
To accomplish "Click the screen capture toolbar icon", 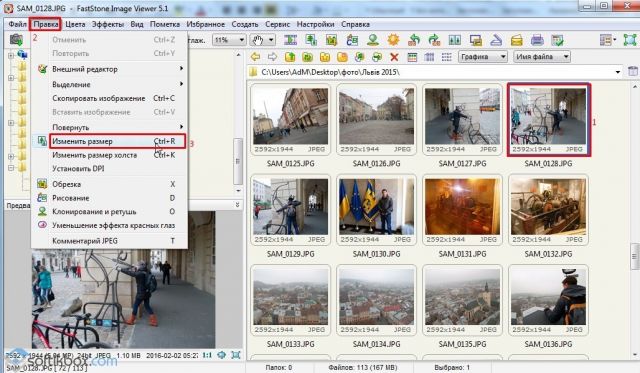I will coord(476,40).
